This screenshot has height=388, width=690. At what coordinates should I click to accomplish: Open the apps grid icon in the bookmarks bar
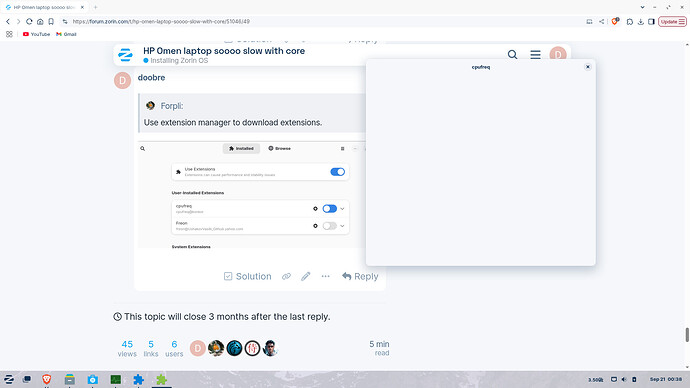9,34
